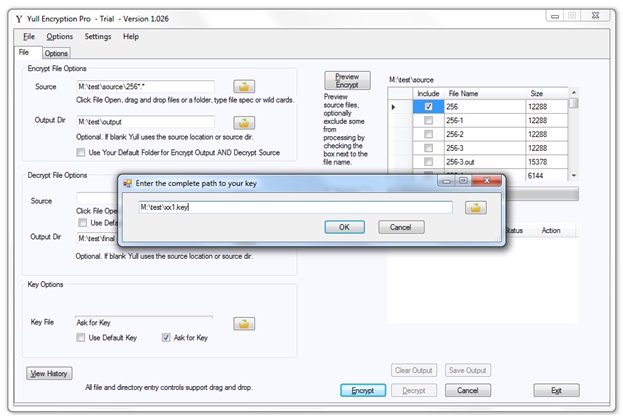Click the Preview Encrypt button

point(346,81)
